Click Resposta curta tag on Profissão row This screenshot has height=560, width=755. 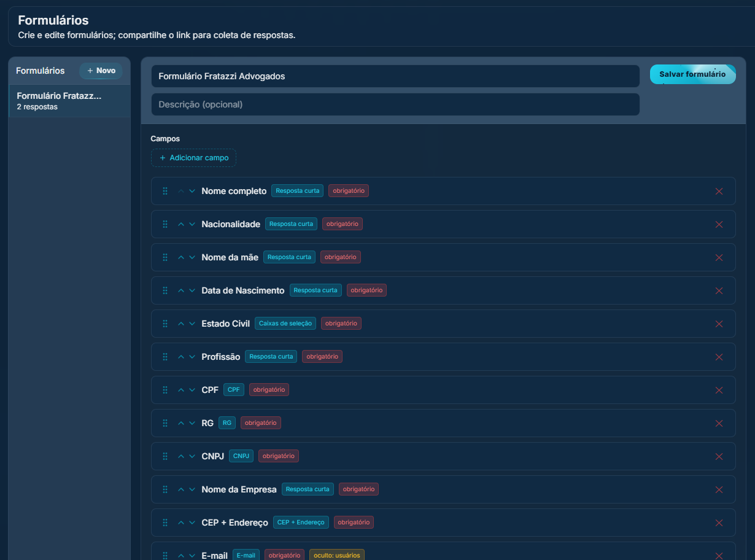point(271,356)
